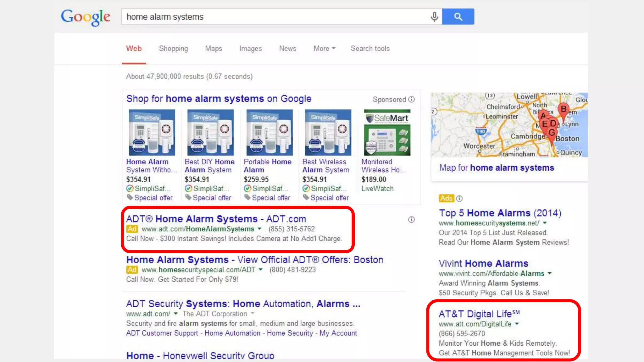
Task: Click the Sponsored info circle icon
Action: (x=411, y=99)
